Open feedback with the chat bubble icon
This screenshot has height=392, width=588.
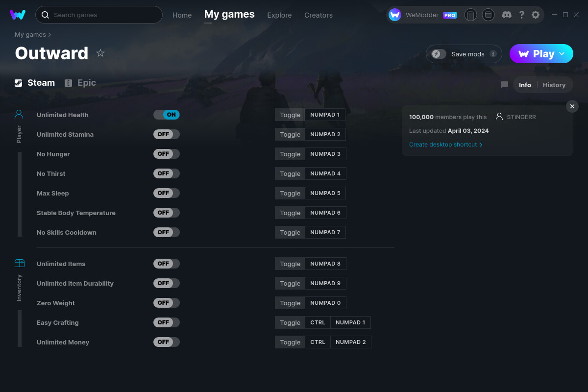pos(504,85)
